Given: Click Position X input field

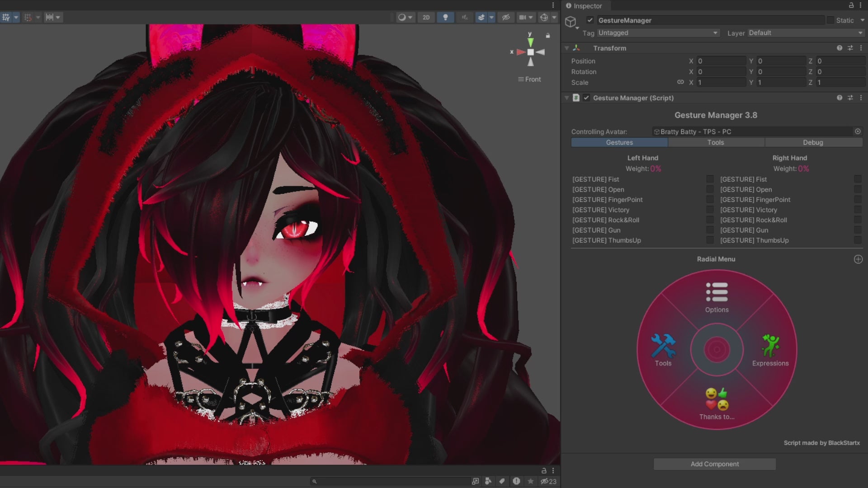Looking at the screenshot, I should point(721,61).
